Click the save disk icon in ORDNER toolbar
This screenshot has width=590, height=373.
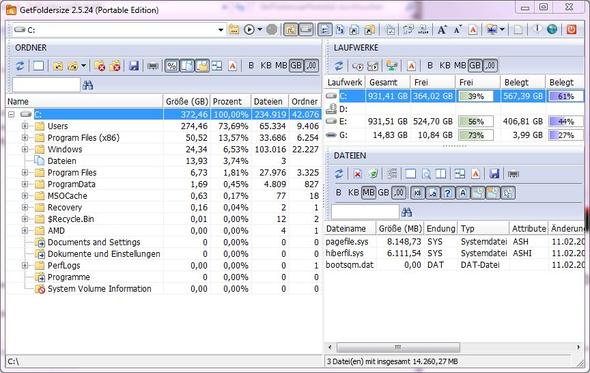pos(134,66)
